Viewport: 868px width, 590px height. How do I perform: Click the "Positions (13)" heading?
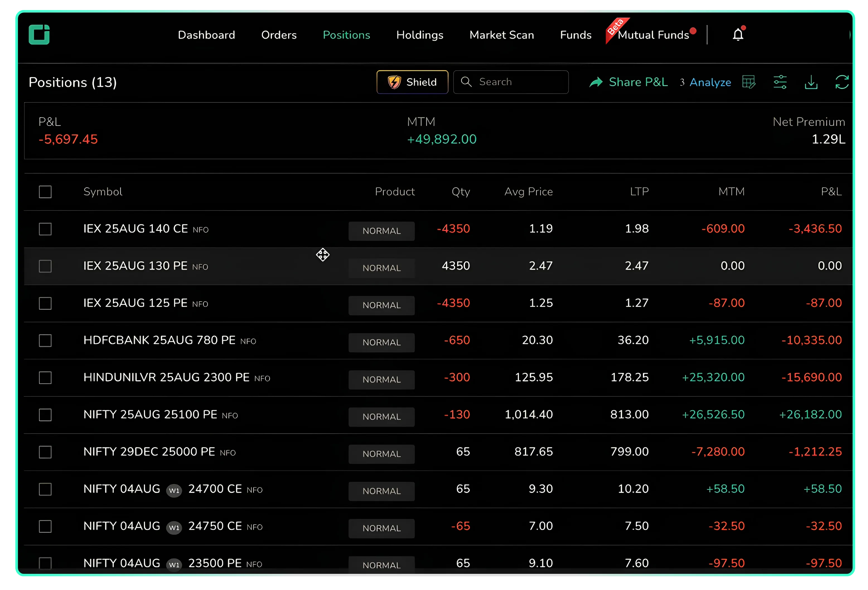tap(73, 82)
